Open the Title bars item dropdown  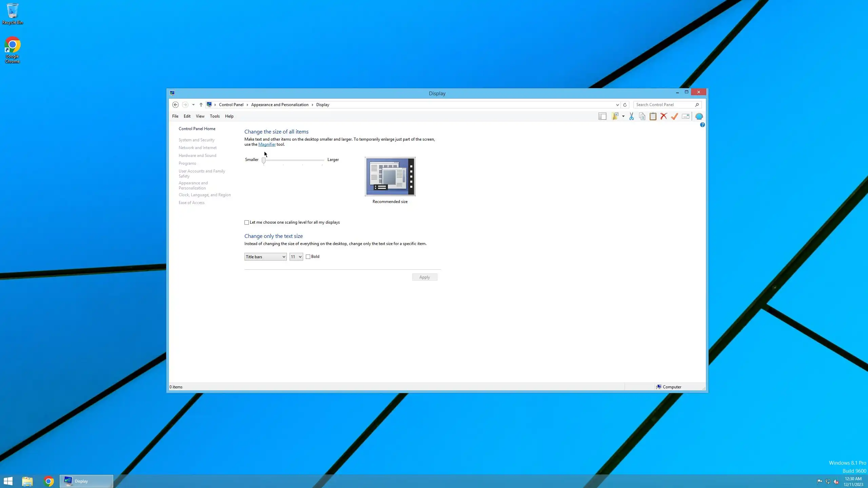click(x=265, y=257)
